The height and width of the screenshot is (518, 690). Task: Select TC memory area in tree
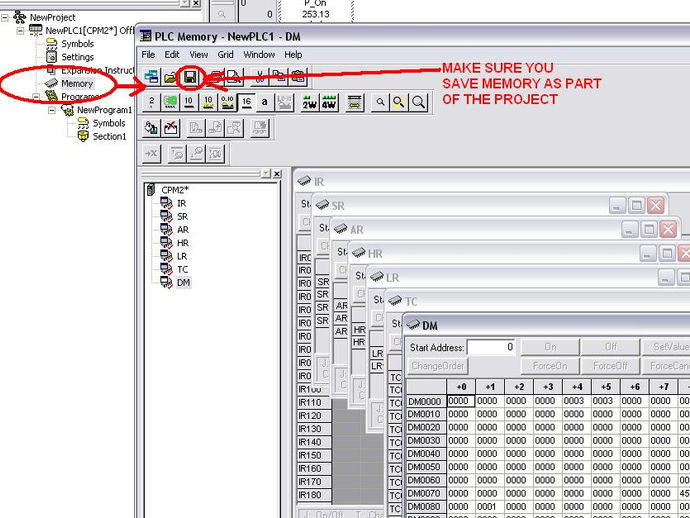click(x=182, y=269)
